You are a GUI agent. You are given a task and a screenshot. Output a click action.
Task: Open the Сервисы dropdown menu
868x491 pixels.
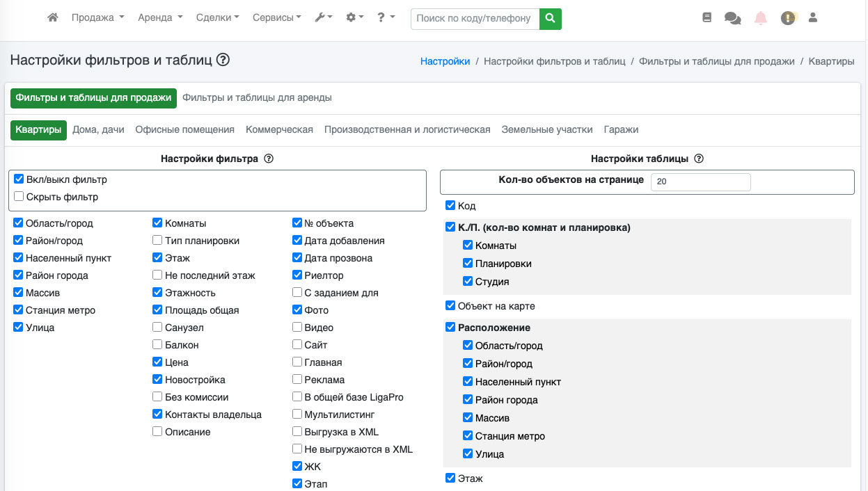[x=276, y=18]
